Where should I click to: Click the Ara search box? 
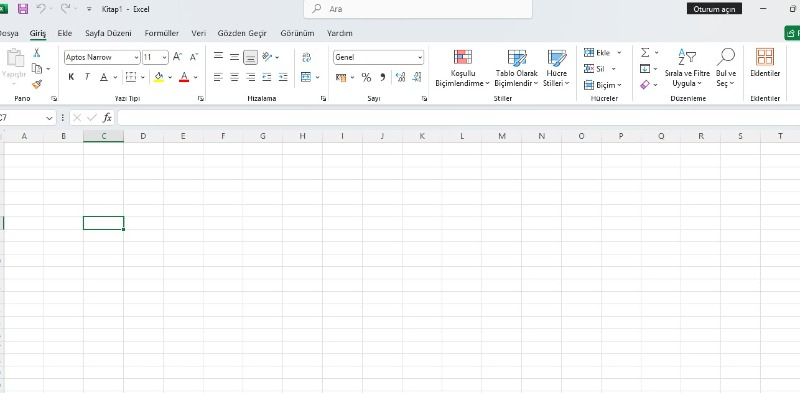(x=418, y=9)
